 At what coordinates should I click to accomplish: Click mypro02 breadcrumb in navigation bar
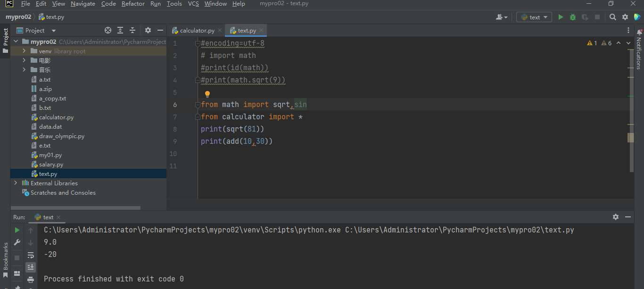coord(18,17)
